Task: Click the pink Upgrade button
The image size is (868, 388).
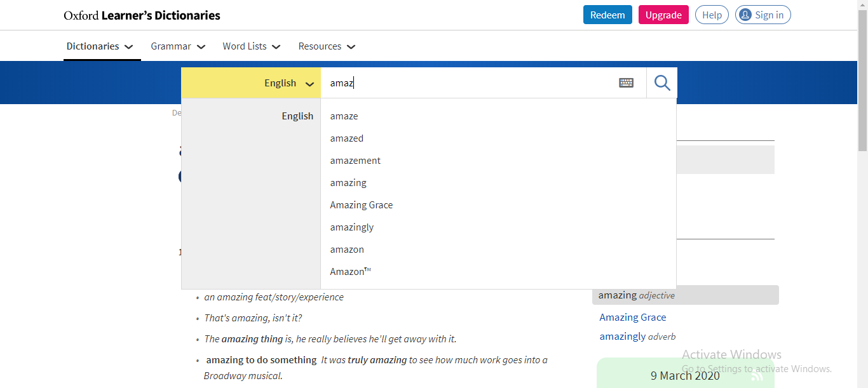Action: (663, 15)
